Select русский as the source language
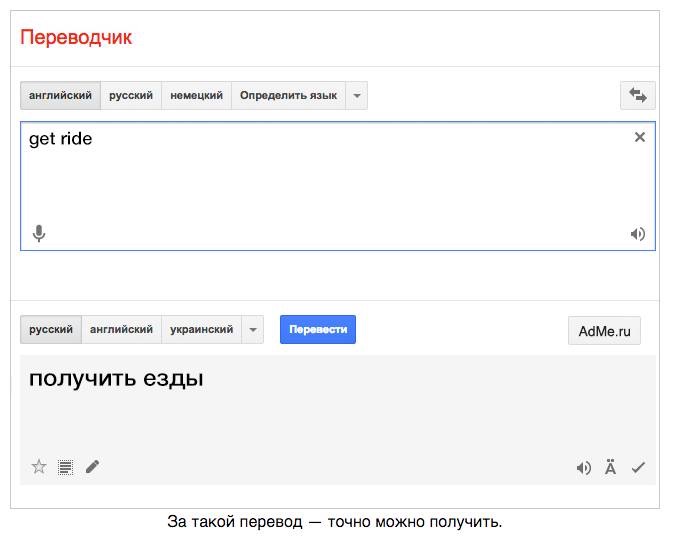This screenshot has height=545, width=695. (131, 96)
